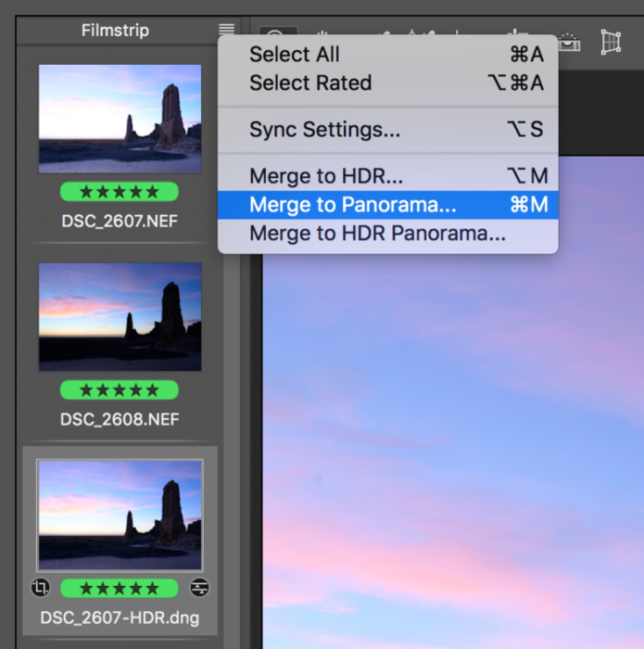Choose Merge to HDR Panorama... option
644x649 pixels.
388,233
